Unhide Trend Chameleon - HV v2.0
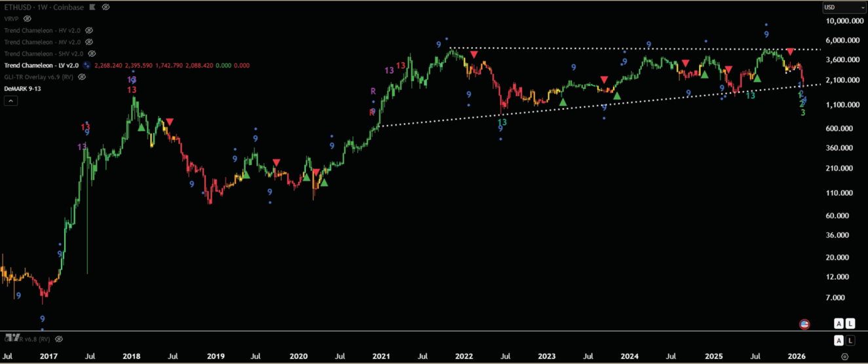 89,30
